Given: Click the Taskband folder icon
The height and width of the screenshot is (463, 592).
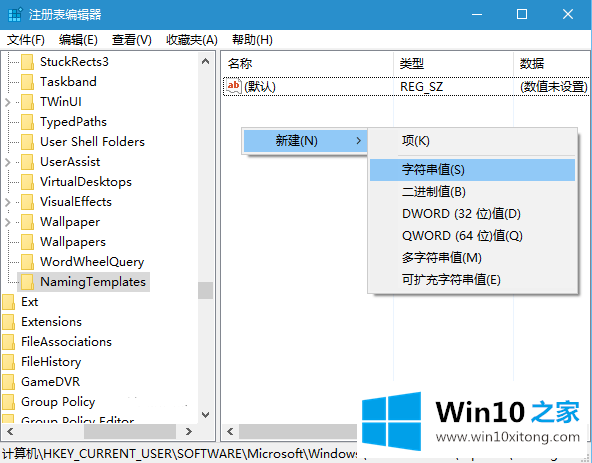Looking at the screenshot, I should point(27,82).
